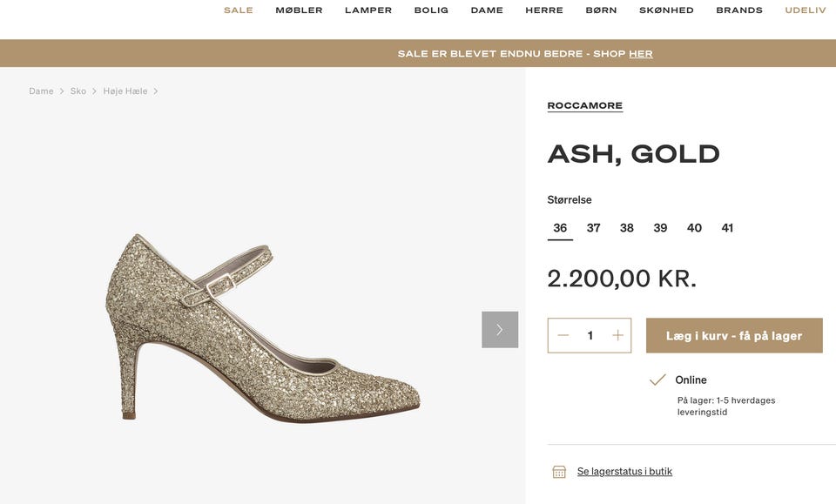This screenshot has width=836, height=504.
Task: Open the ROCCAMORE brand link
Action: pyautogui.click(x=585, y=105)
